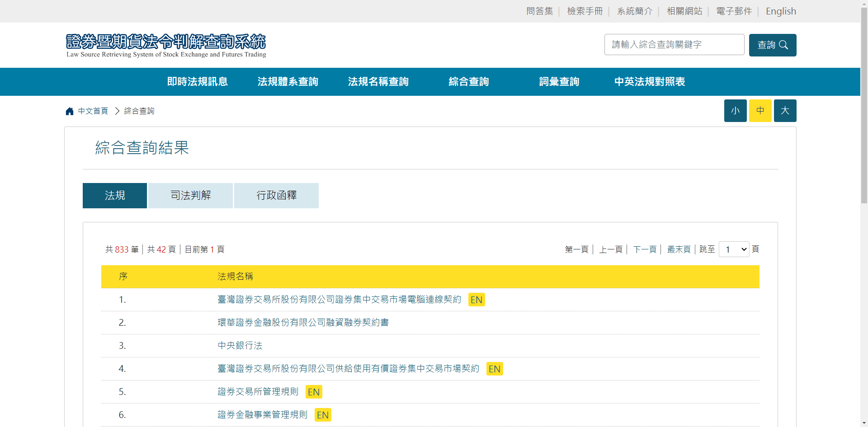Set font size to medium (中)
Viewport: 868px width, 427px height.
(760, 111)
